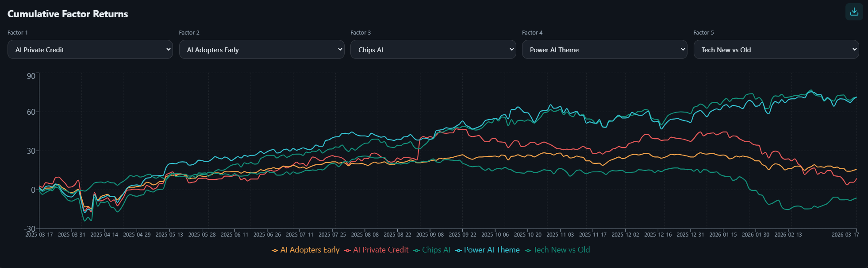
Task: Click the Factor 2 label
Action: pyautogui.click(x=189, y=33)
